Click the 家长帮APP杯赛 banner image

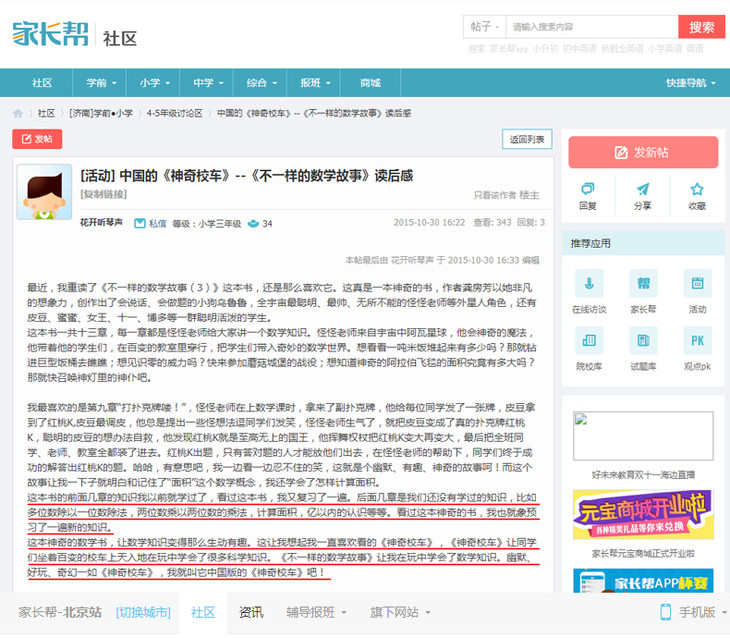[x=643, y=580]
